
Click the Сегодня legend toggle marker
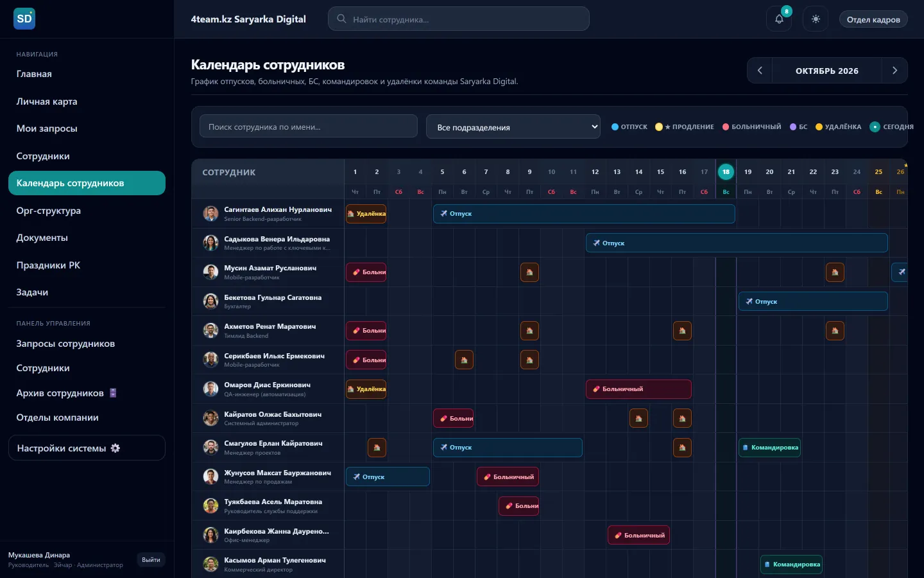(x=875, y=127)
